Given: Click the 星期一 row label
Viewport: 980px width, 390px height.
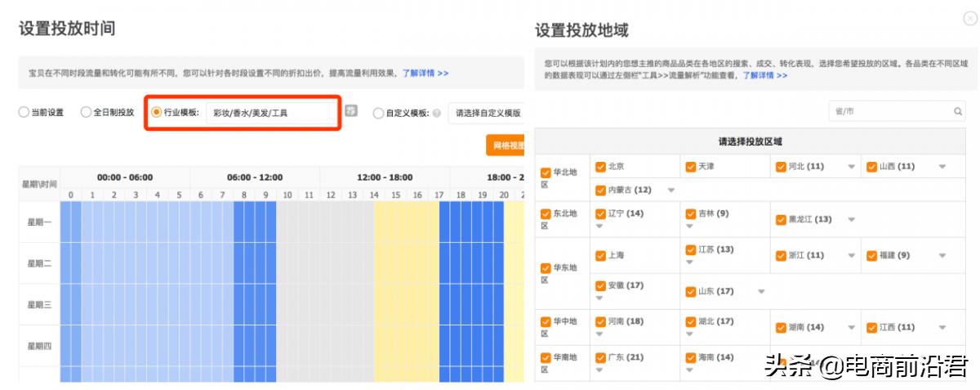Looking at the screenshot, I should coord(39,222).
